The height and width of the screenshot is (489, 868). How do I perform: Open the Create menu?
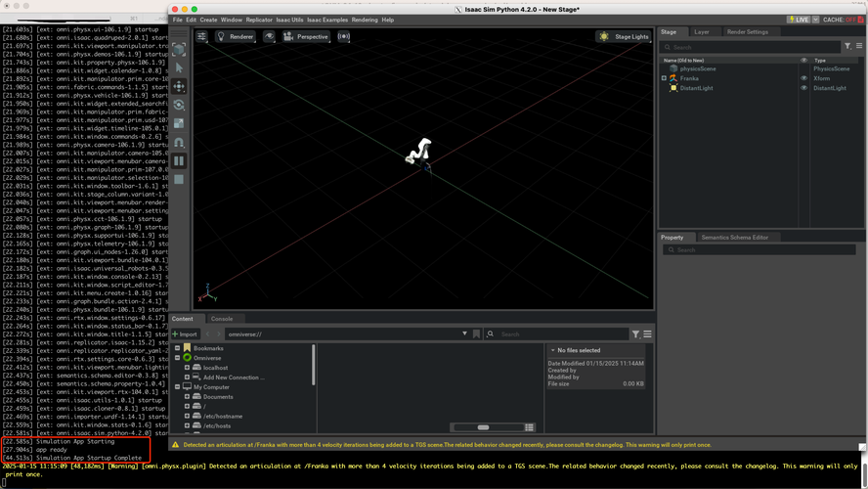coord(209,20)
